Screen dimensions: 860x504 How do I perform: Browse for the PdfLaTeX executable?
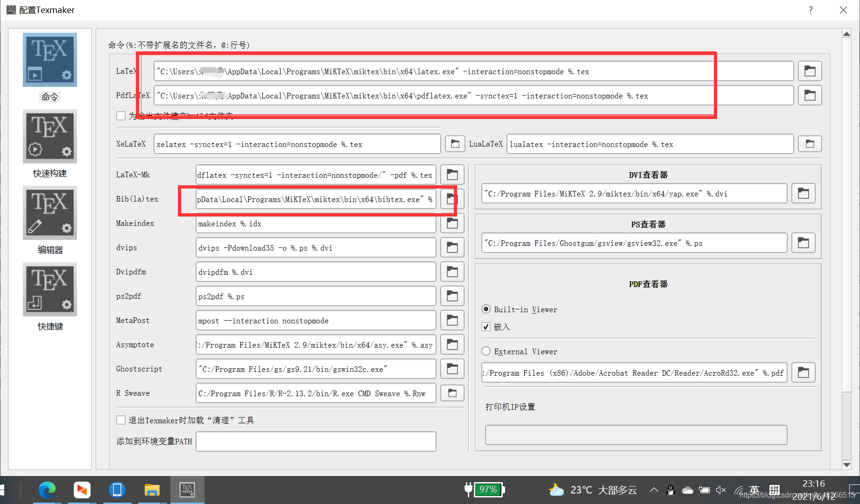point(810,95)
